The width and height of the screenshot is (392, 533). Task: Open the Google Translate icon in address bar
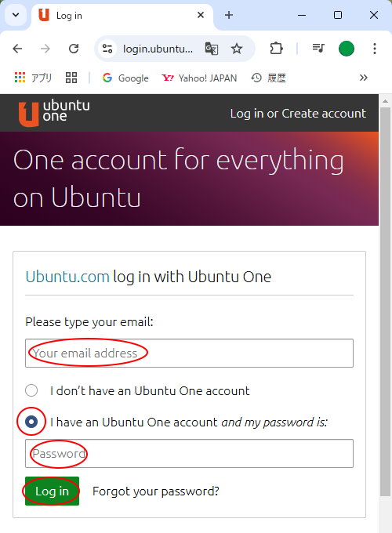[212, 49]
